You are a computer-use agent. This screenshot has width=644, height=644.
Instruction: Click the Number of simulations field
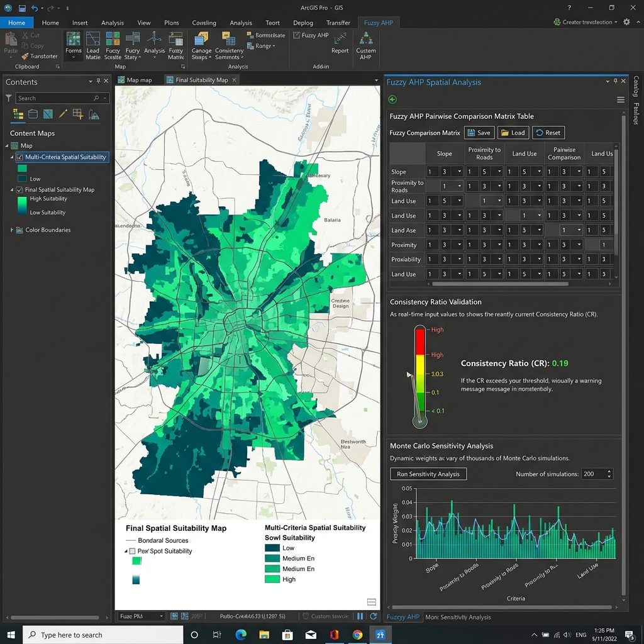(x=594, y=474)
